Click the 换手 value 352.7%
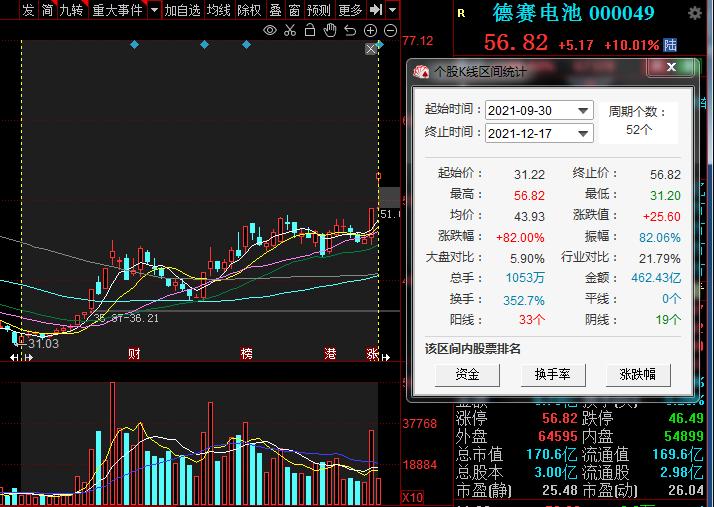714x507 pixels. point(524,300)
